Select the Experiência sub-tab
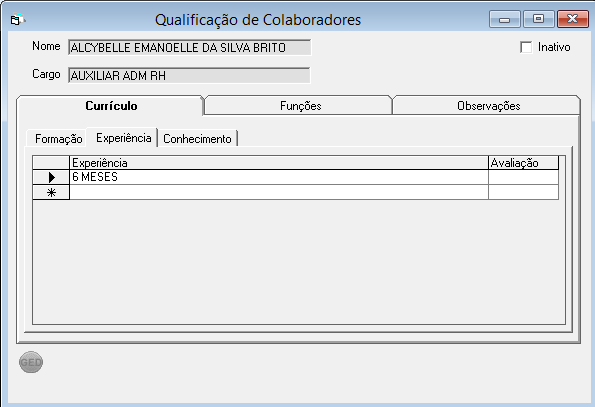This screenshot has height=407, width=595. coord(123,137)
